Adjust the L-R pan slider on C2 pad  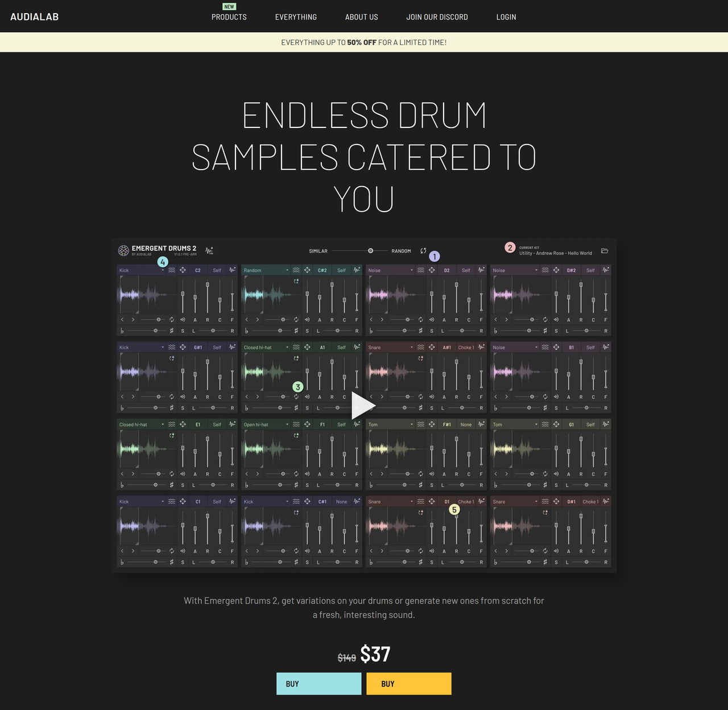tap(213, 331)
